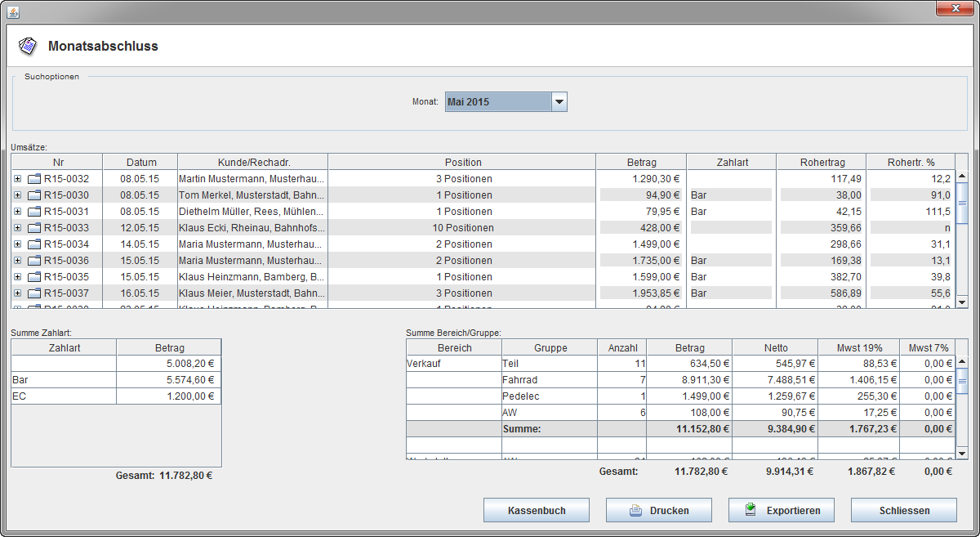Click the Monatsabschluss notepad header icon
980x537 pixels.
(28, 46)
